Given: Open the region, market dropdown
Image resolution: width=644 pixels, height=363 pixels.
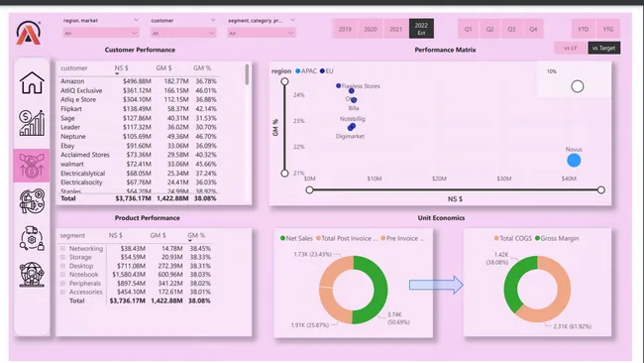Looking at the screenshot, I should click(101, 33).
